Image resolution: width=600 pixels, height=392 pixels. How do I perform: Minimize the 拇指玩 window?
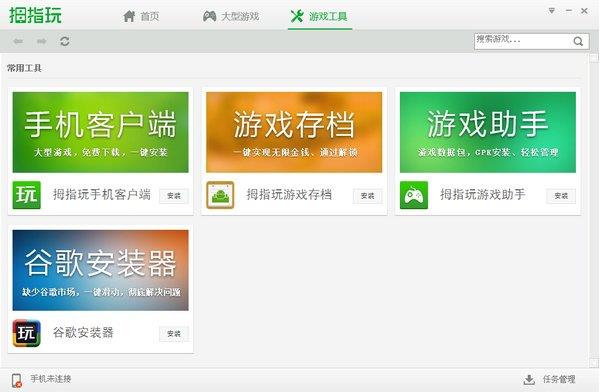coord(569,11)
